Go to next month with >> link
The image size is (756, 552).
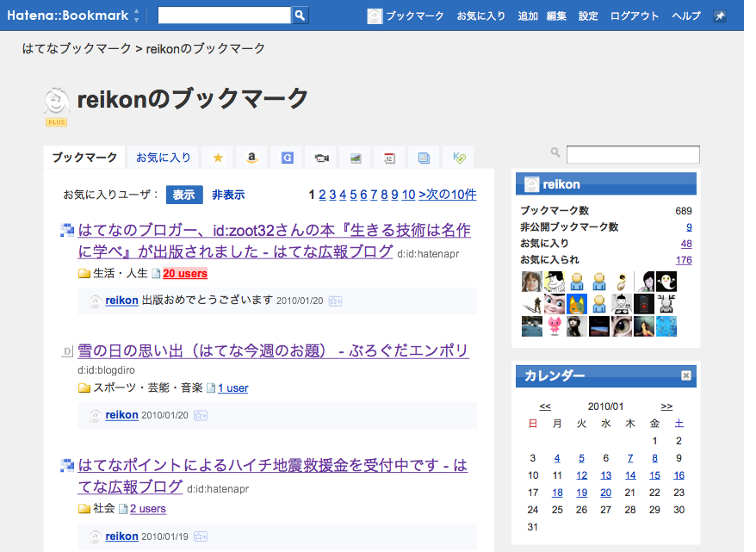tap(666, 406)
